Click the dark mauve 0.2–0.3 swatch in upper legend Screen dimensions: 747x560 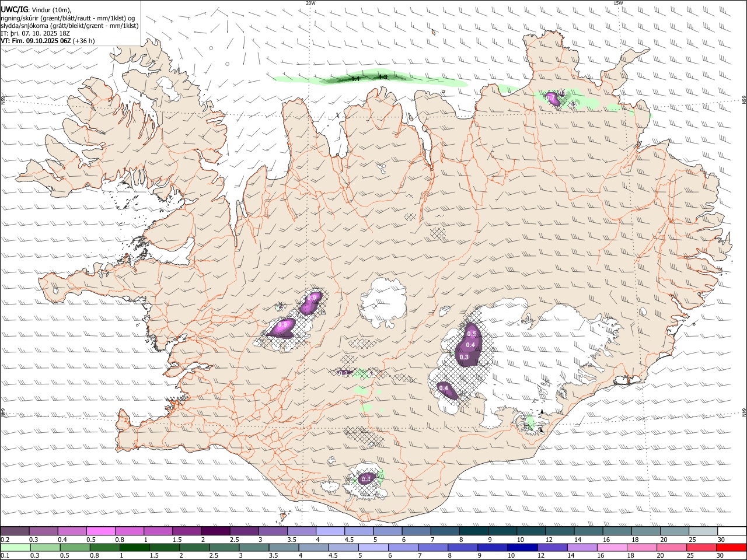coord(15,531)
